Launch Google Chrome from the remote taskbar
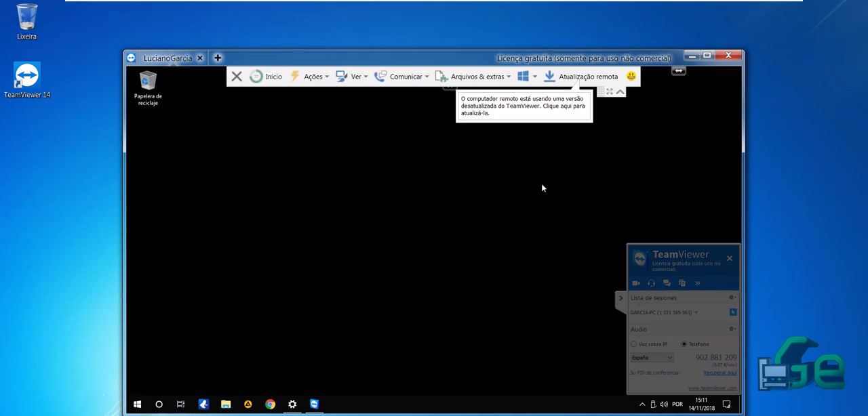The image size is (868, 416). 270,404
